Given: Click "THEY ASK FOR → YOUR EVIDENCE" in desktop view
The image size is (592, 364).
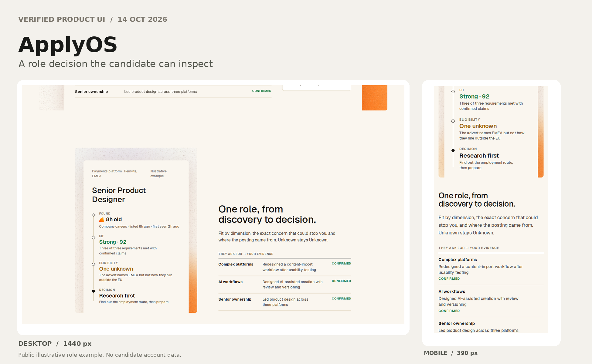Looking at the screenshot, I should [246, 254].
